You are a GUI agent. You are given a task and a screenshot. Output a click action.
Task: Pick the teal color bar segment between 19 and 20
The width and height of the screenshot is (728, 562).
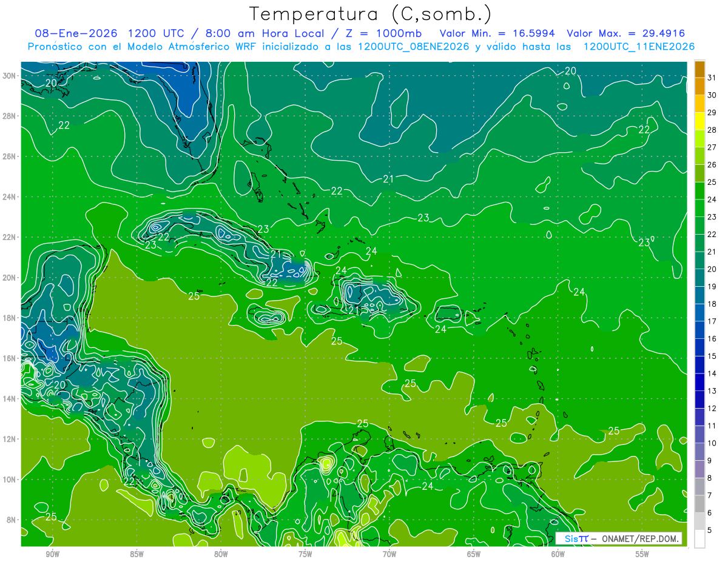click(699, 278)
